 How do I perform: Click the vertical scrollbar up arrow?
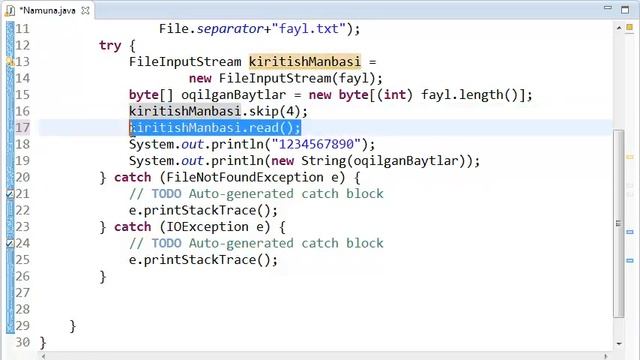click(619, 28)
